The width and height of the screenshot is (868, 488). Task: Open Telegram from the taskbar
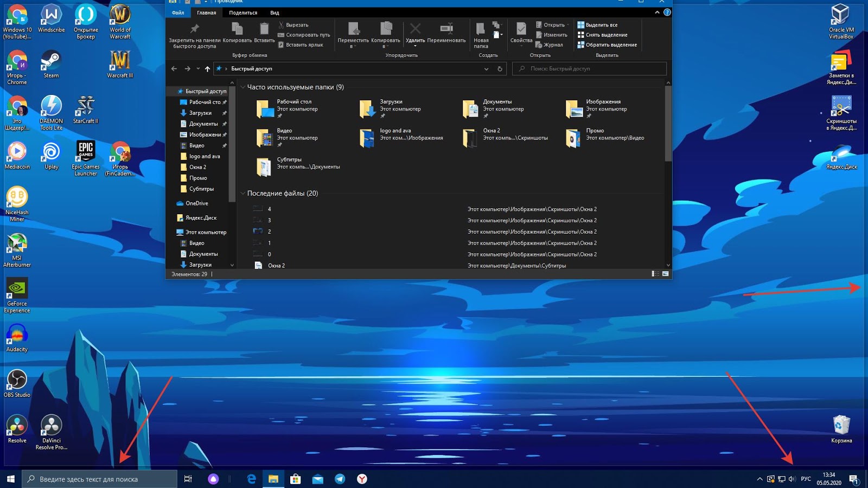click(340, 479)
